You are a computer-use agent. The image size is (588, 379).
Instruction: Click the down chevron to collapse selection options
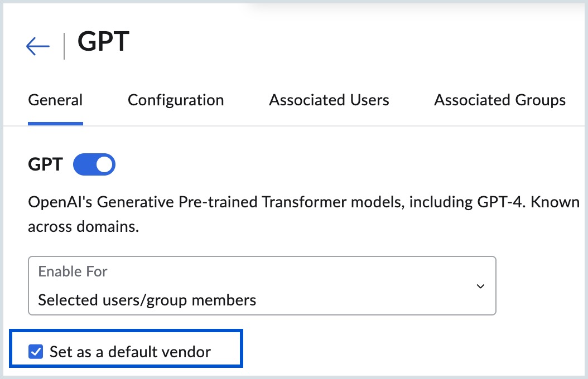pyautogui.click(x=480, y=286)
